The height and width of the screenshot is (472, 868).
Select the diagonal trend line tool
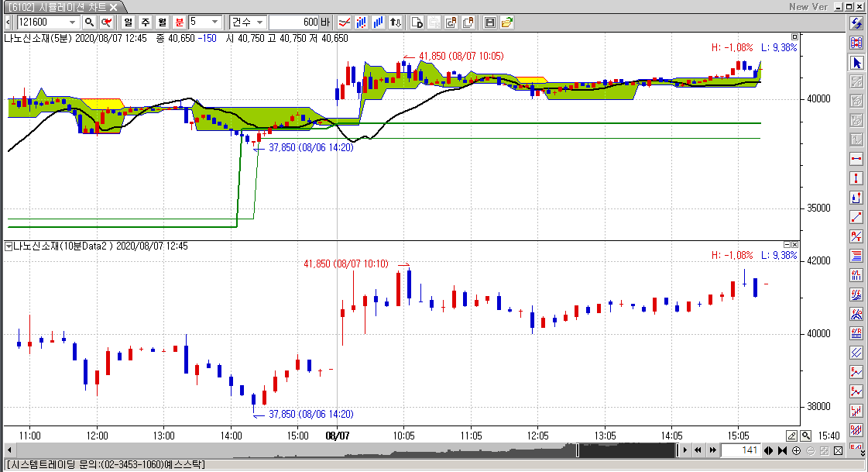tap(856, 217)
